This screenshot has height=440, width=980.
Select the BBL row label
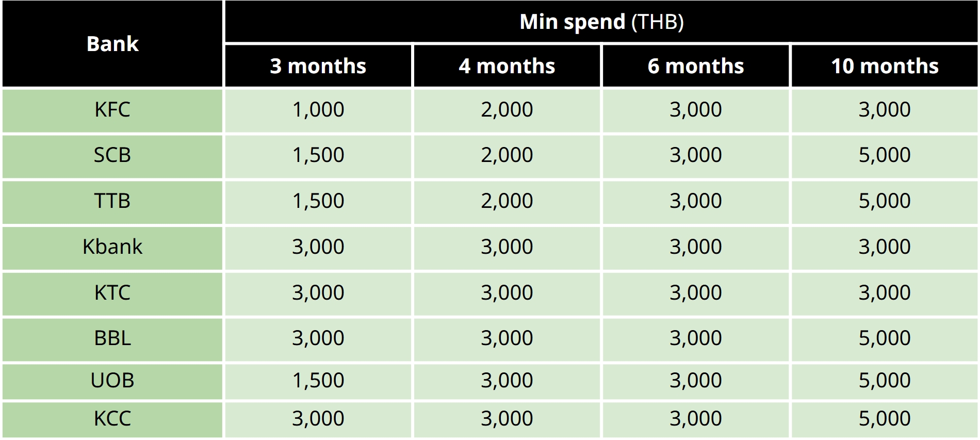click(x=112, y=338)
